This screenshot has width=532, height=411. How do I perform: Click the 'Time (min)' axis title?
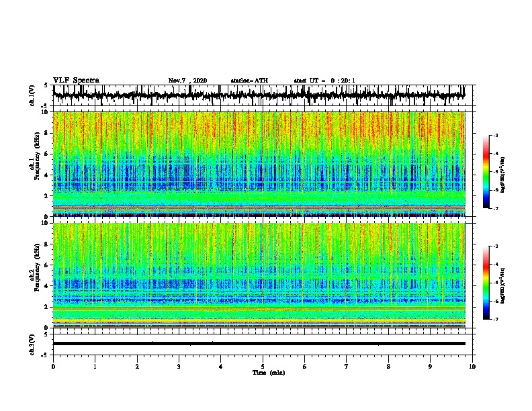point(269,373)
